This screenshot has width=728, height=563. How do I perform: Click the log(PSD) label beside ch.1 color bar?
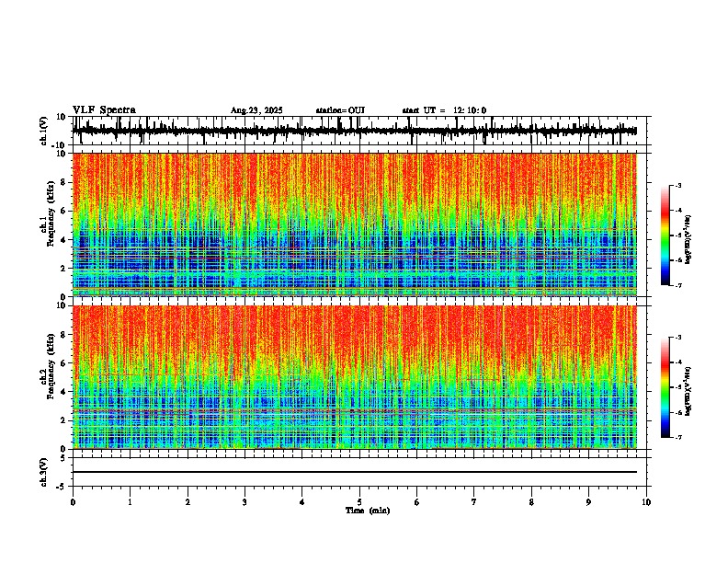coord(688,240)
